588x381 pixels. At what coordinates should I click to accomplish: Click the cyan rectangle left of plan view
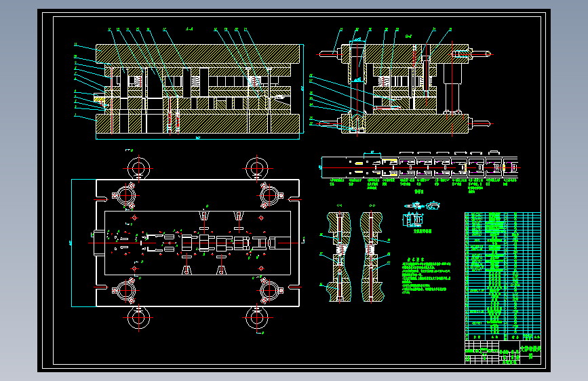83,243
